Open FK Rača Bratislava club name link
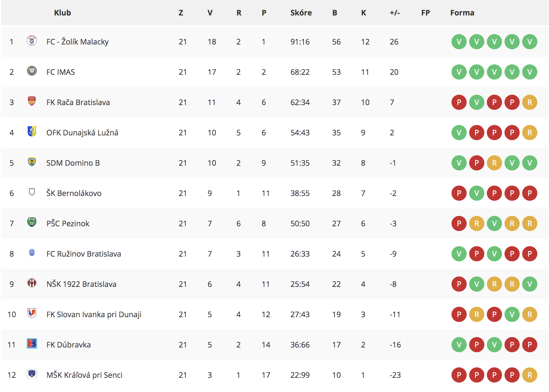Screen dimensions: 549x392 tap(78, 102)
